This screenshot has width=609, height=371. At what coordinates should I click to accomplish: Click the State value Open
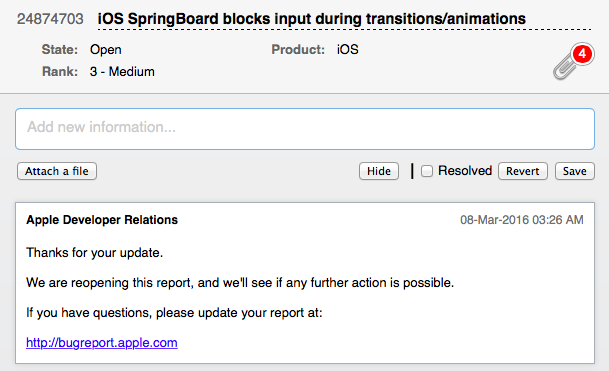pos(106,50)
